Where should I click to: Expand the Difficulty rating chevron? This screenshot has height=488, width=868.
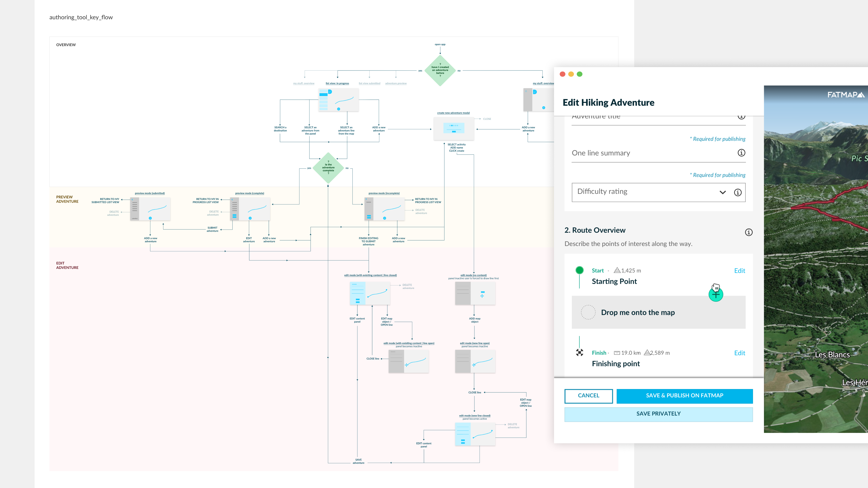722,192
